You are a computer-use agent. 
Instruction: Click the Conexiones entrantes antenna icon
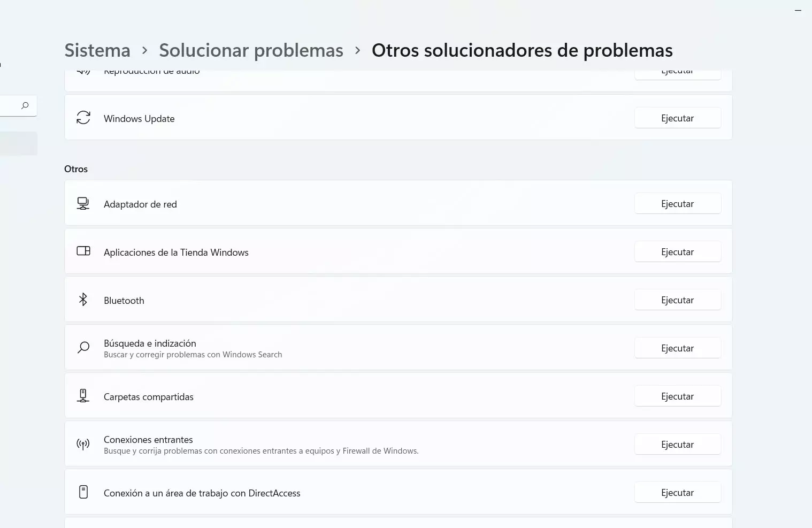(83, 444)
